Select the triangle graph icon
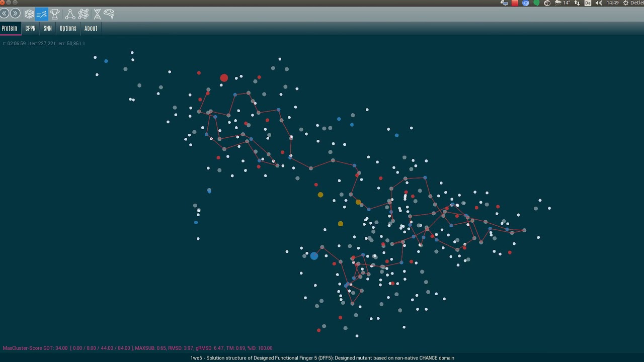Viewport: 644px width, 362px height. tap(70, 14)
